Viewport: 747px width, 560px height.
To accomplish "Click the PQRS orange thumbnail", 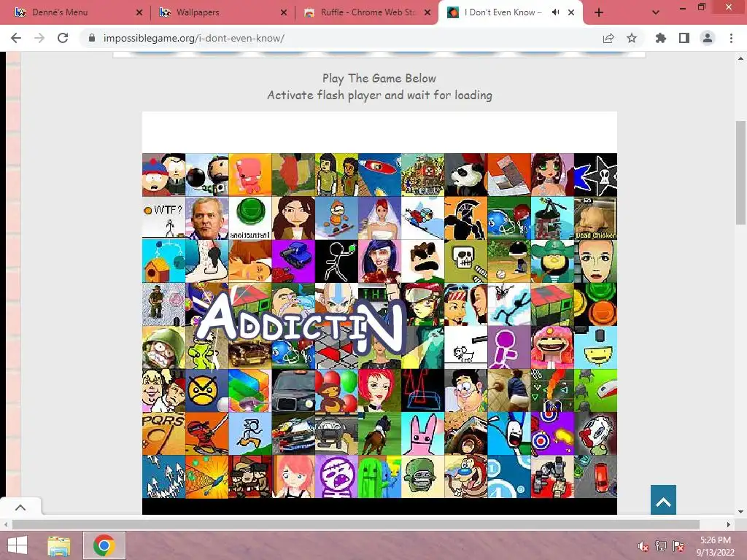I will pyautogui.click(x=163, y=435).
